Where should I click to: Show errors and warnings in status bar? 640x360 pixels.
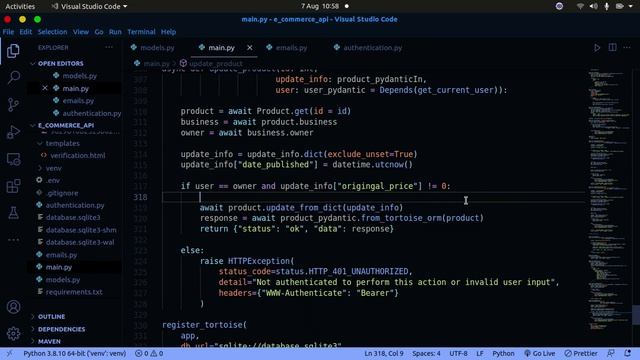tap(149, 353)
